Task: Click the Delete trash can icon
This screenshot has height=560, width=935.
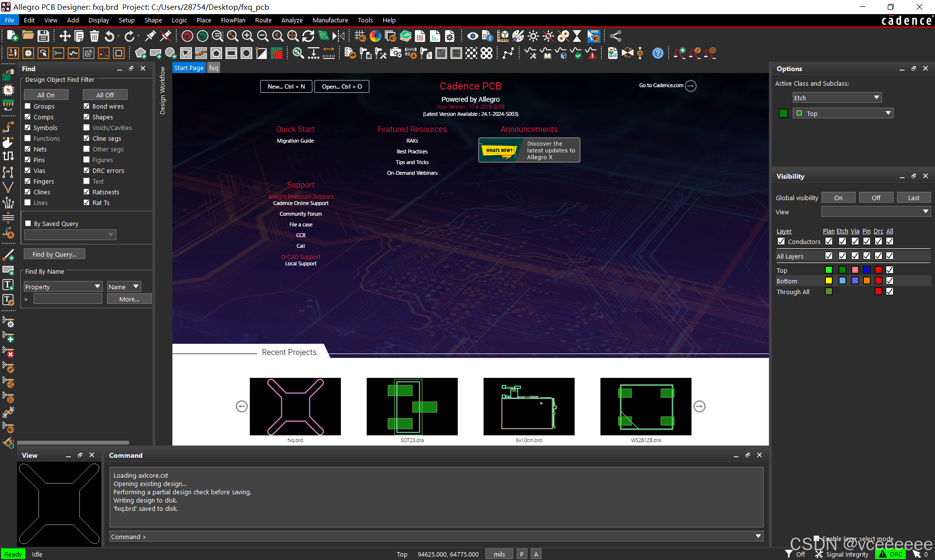Action: (94, 36)
